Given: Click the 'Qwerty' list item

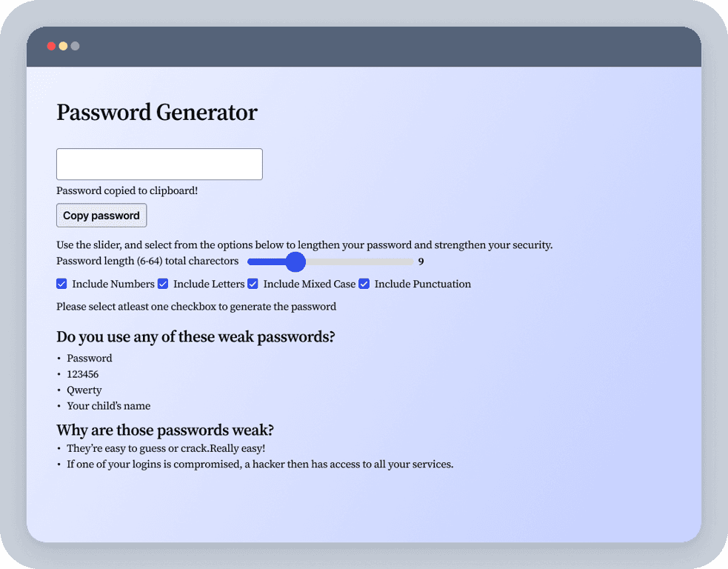Looking at the screenshot, I should [x=84, y=390].
